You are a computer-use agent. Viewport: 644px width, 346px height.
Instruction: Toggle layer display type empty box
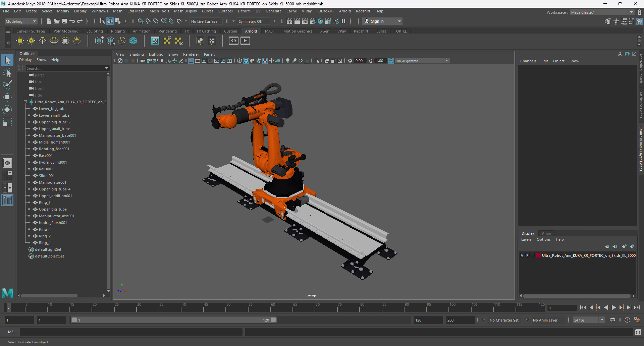[x=533, y=255]
